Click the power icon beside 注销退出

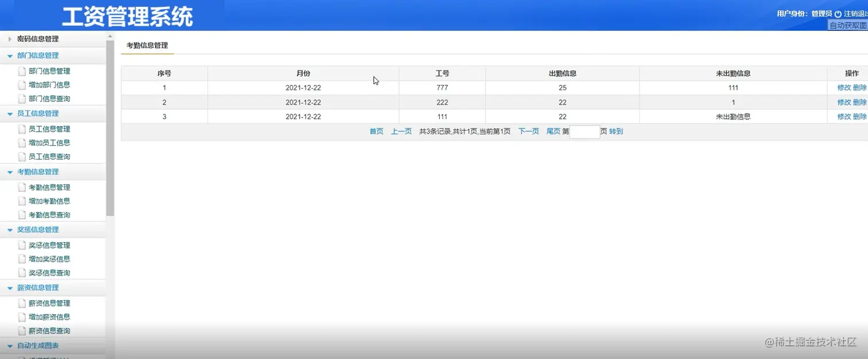click(x=839, y=13)
